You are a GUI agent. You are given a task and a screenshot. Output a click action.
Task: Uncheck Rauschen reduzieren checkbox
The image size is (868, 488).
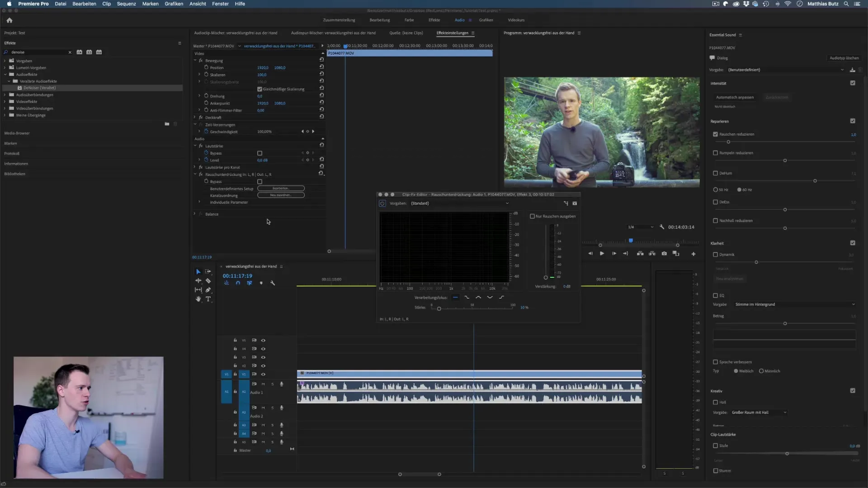point(715,134)
